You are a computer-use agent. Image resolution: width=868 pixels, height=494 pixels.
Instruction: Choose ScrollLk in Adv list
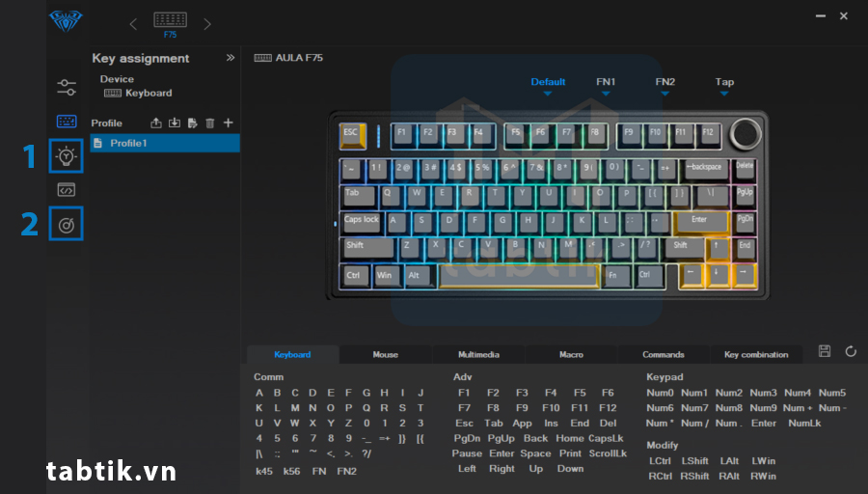coord(608,453)
